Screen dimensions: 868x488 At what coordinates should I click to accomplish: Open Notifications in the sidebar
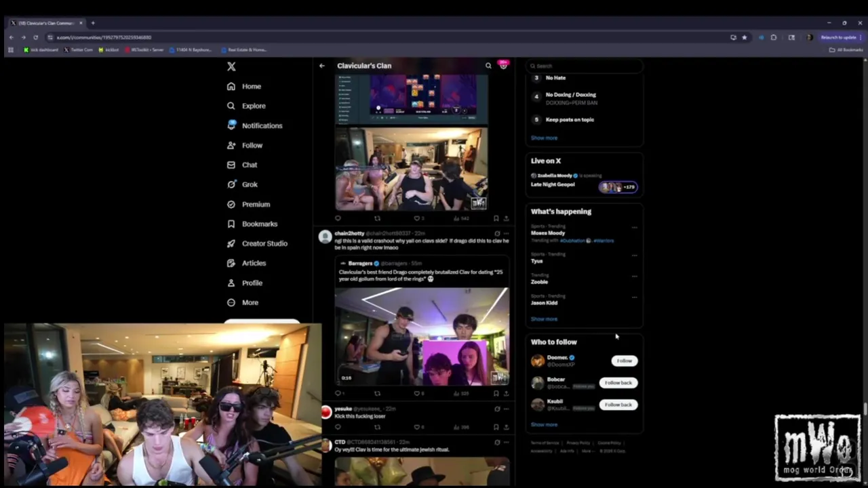(x=254, y=125)
